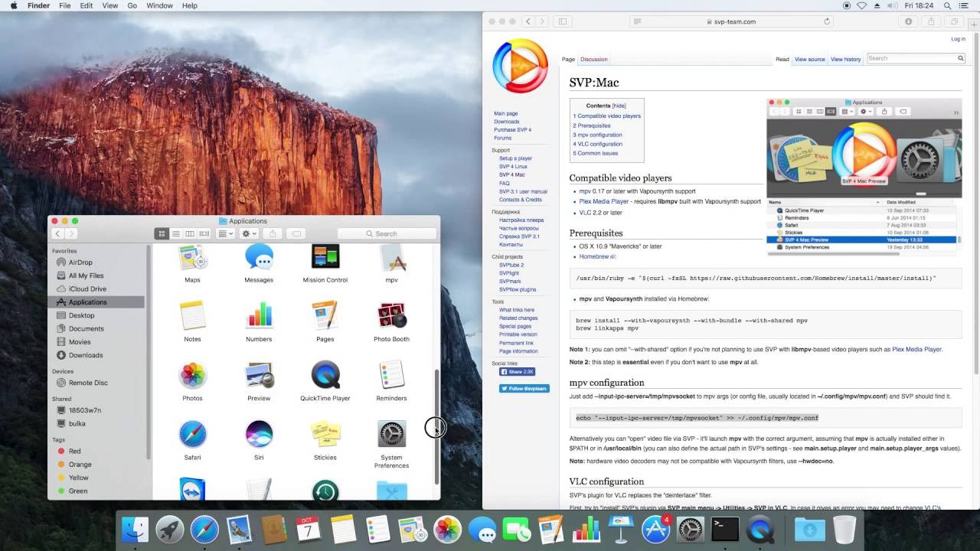Switch Finder to Cover Flow view
The image size is (980, 551).
coord(204,233)
